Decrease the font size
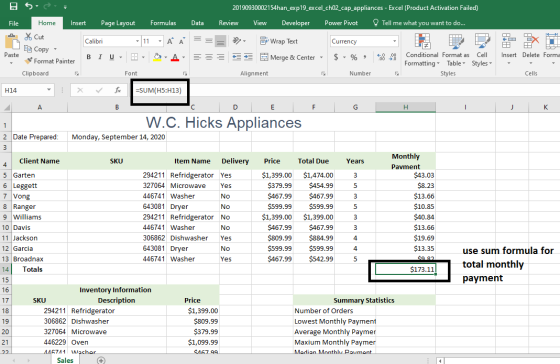Viewport: 560px width, 364px height. (x=182, y=41)
